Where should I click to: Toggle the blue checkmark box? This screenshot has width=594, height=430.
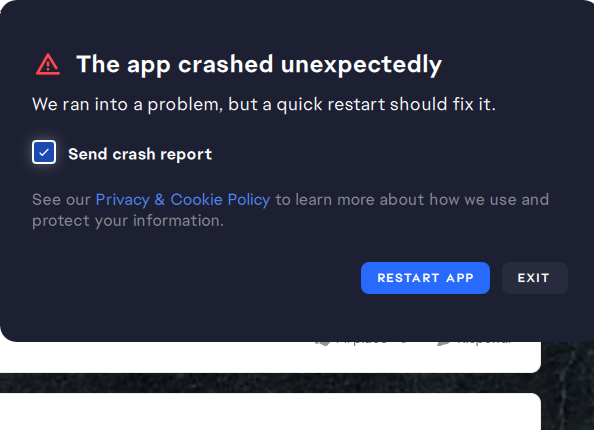pos(44,152)
